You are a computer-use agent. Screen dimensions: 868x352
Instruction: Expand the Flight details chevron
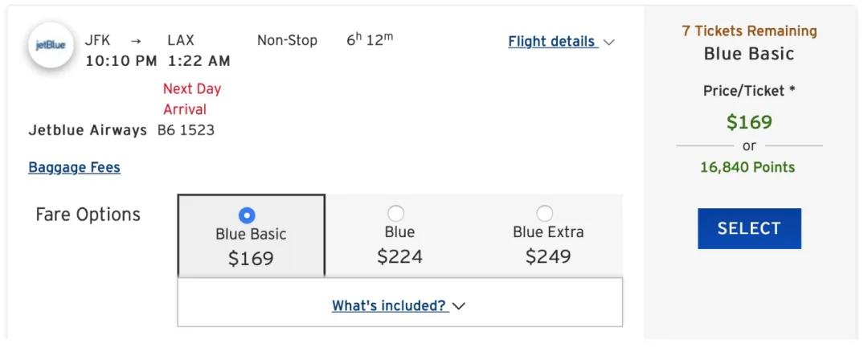point(609,42)
